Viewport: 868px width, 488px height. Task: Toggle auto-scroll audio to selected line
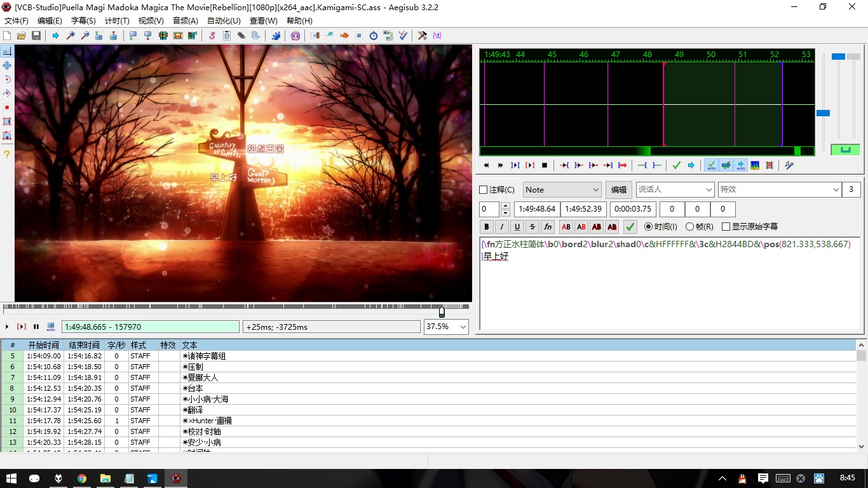(x=740, y=165)
